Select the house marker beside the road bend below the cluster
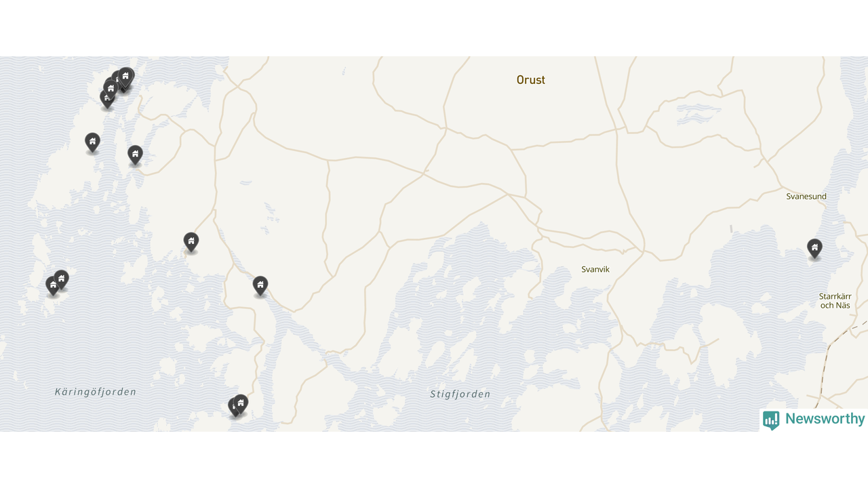This screenshot has height=488, width=868. coord(135,155)
